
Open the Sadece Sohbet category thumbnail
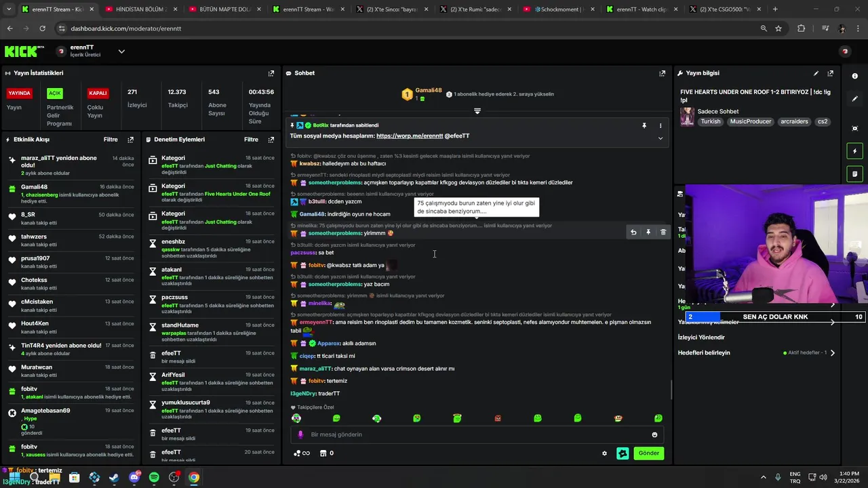[687, 117]
